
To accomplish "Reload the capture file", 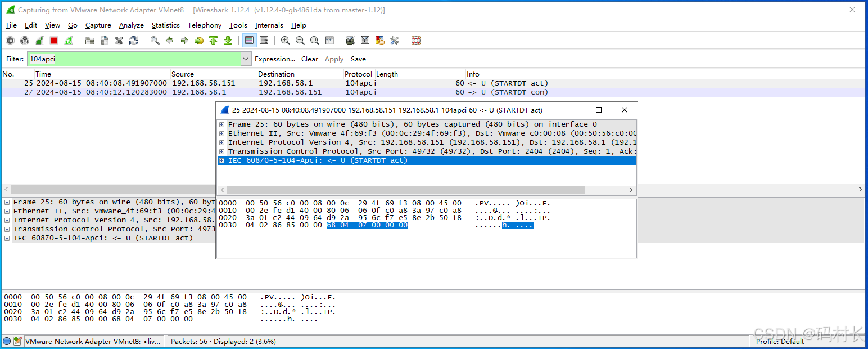I will pyautogui.click(x=134, y=41).
